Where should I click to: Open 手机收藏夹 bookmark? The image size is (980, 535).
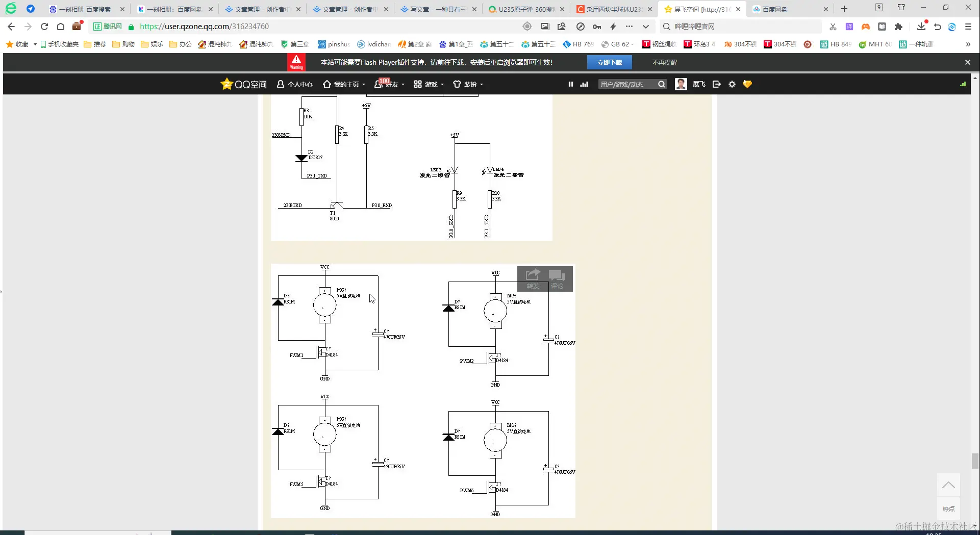59,44
